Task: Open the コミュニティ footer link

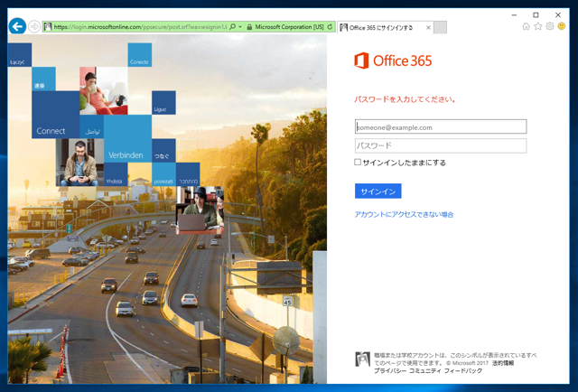Action: pyautogui.click(x=425, y=371)
